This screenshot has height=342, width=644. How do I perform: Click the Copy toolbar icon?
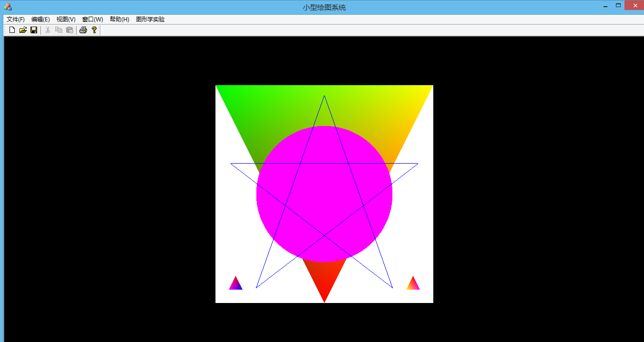59,30
